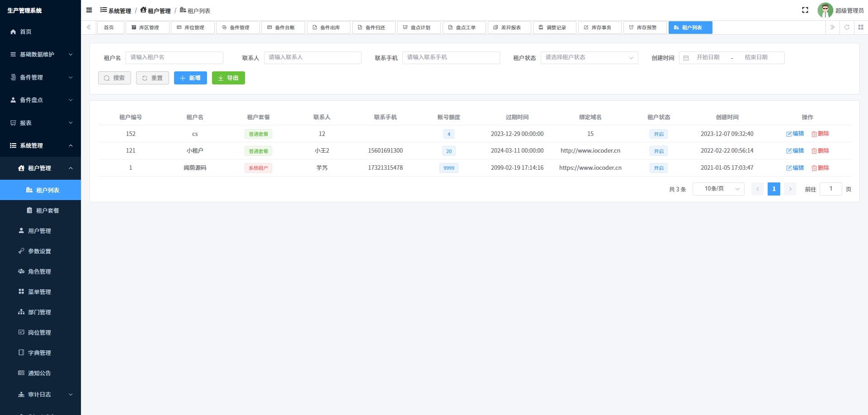Click the refresh tab icon
This screenshot has width=868, height=415.
847,28
